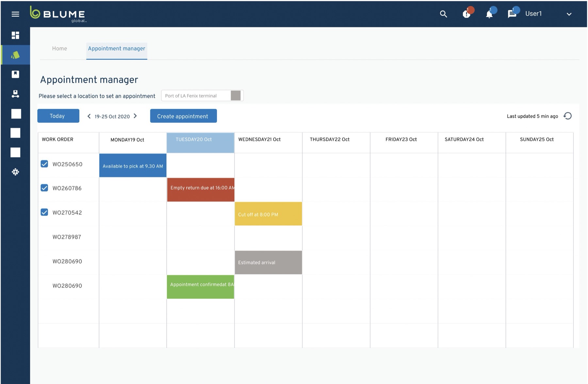Image resolution: width=588 pixels, height=384 pixels.
Task: Open the bookmark icon in the sidebar
Action: 15,74
